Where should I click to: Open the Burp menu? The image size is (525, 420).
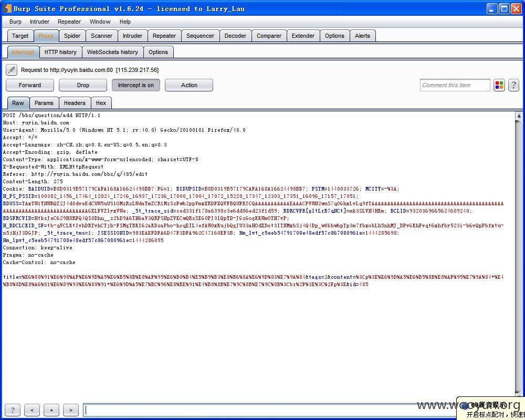click(15, 22)
